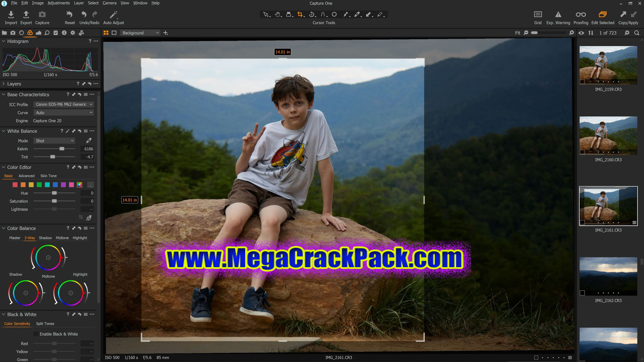Toggle the Grid overlay icon

point(538,14)
